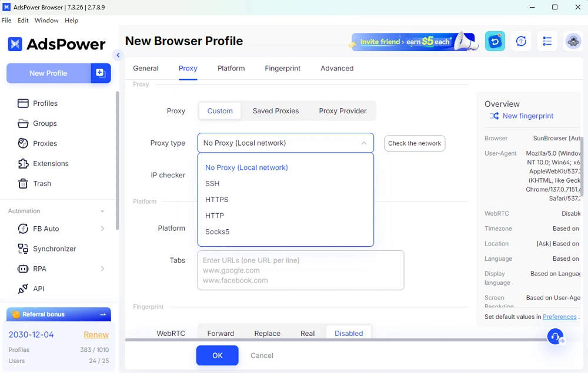Open the Platform tab

pyautogui.click(x=231, y=69)
